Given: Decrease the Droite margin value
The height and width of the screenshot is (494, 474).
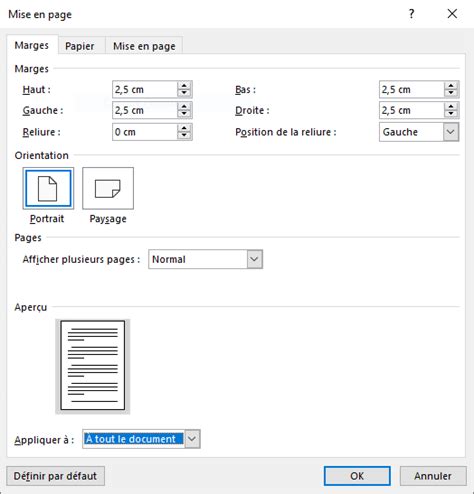Looking at the screenshot, I should pyautogui.click(x=451, y=114).
